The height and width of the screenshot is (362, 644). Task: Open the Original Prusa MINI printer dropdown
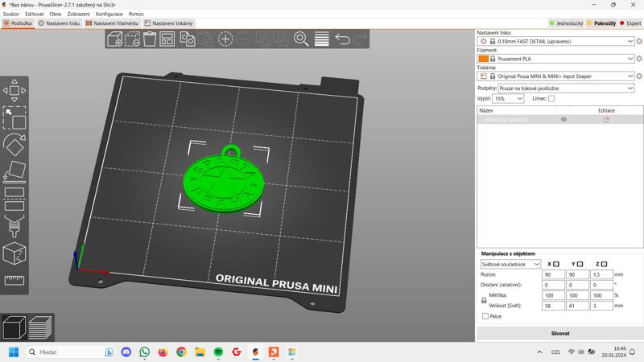point(555,76)
